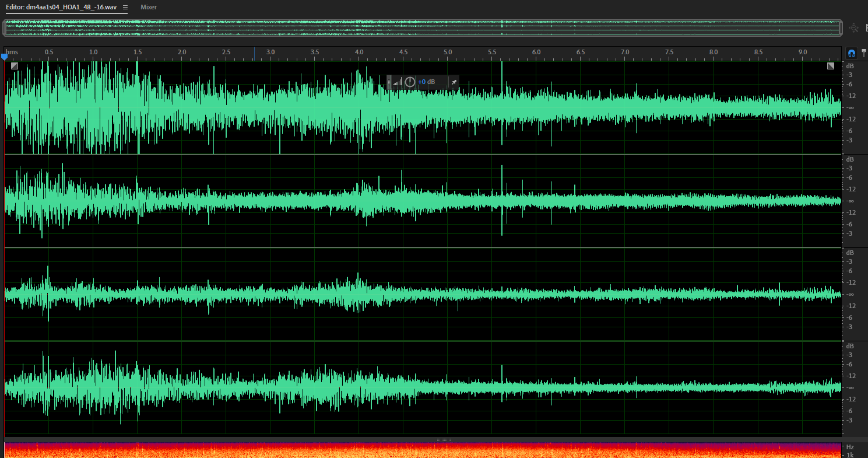Image resolution: width=868 pixels, height=458 pixels.
Task: Select the Editor dm4aa1s04_HOA1_48_-16.wav tab
Action: pos(61,7)
